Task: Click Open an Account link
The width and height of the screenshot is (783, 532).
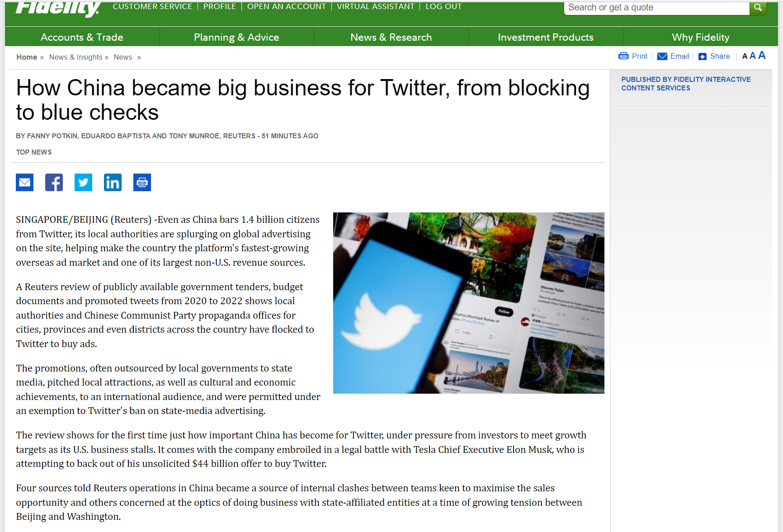Action: [x=287, y=6]
